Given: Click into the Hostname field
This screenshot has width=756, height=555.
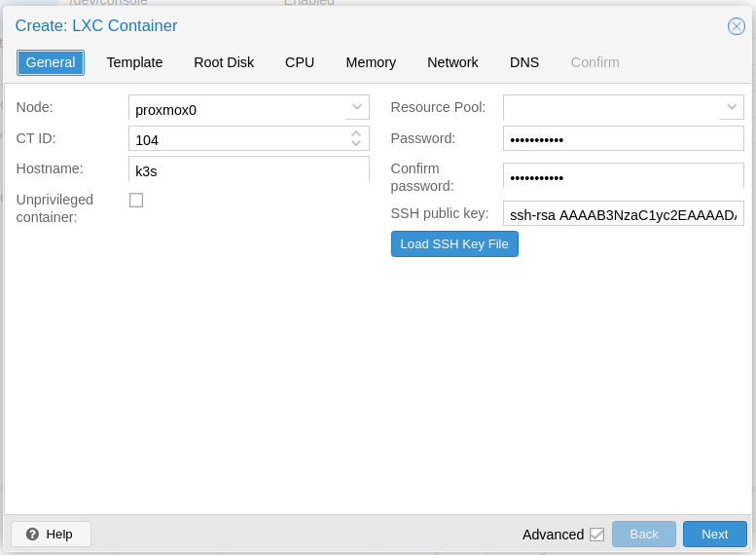Looking at the screenshot, I should 248,169.
